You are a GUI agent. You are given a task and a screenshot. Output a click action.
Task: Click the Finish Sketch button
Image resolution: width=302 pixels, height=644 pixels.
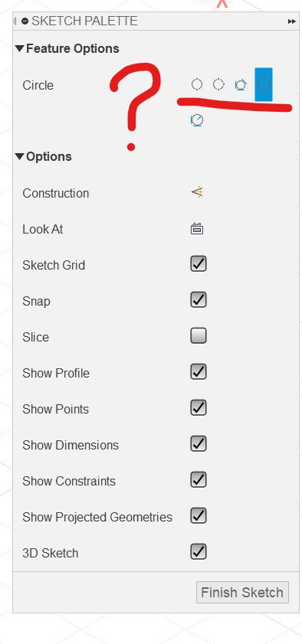242,592
